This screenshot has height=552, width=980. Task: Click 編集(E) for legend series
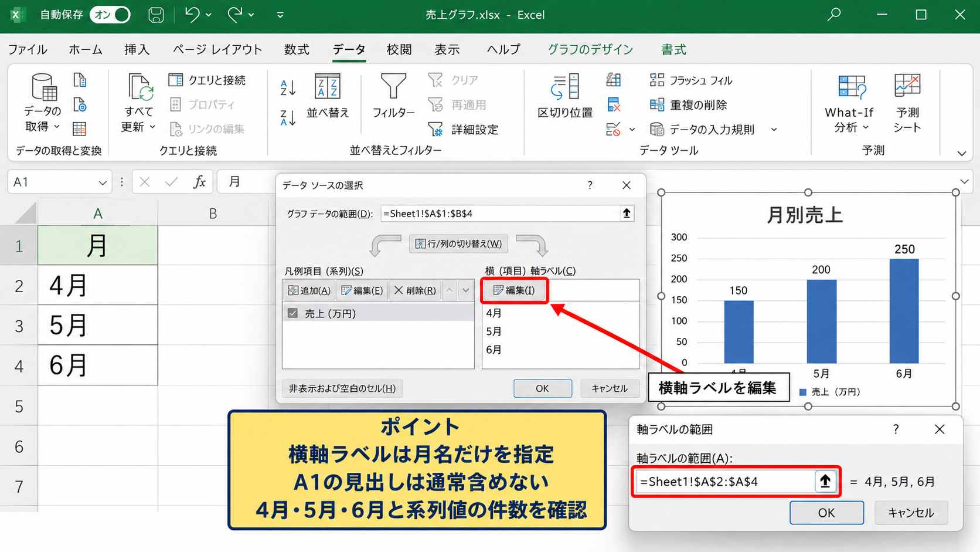(362, 290)
